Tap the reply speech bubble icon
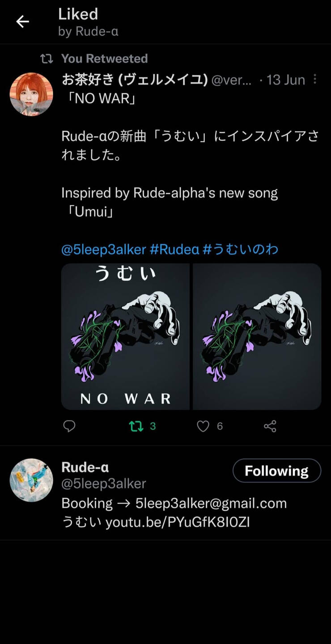Screen dimensions: 331x644 click(69, 426)
